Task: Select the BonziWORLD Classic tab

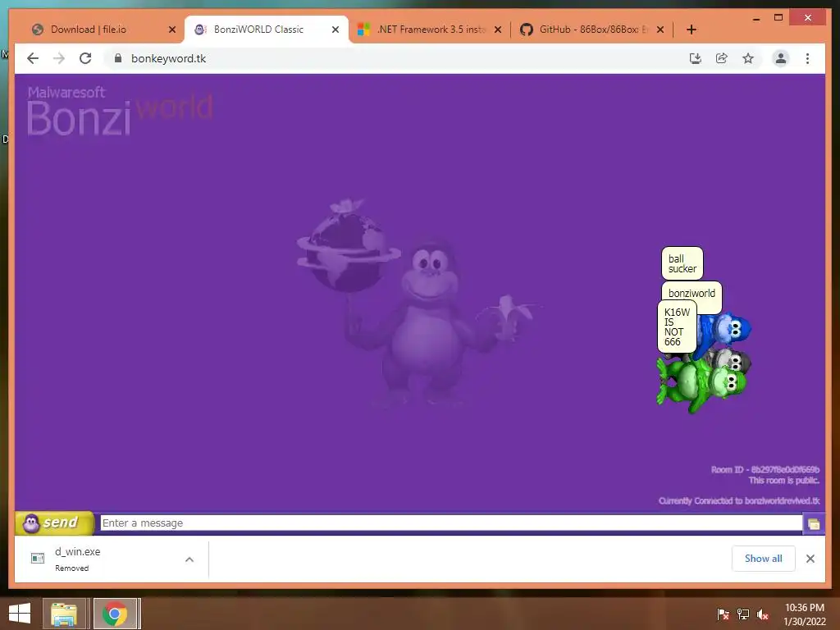Action: click(267, 30)
